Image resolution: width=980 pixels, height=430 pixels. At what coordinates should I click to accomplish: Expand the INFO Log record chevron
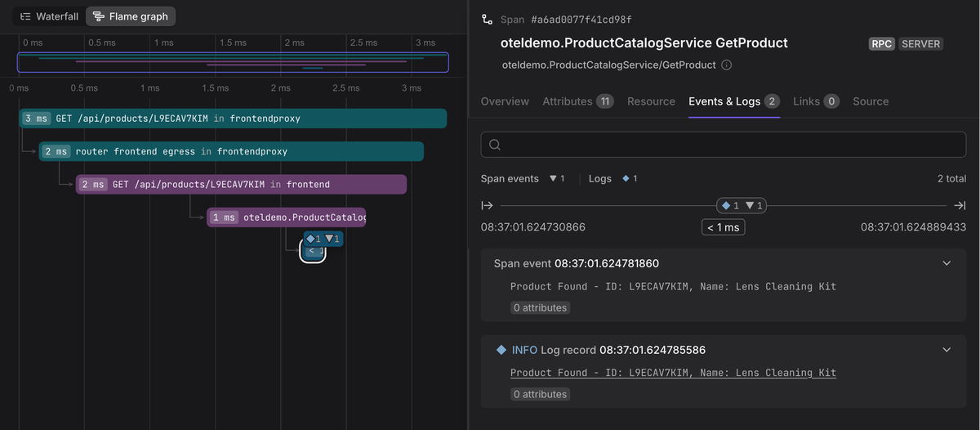(947, 350)
